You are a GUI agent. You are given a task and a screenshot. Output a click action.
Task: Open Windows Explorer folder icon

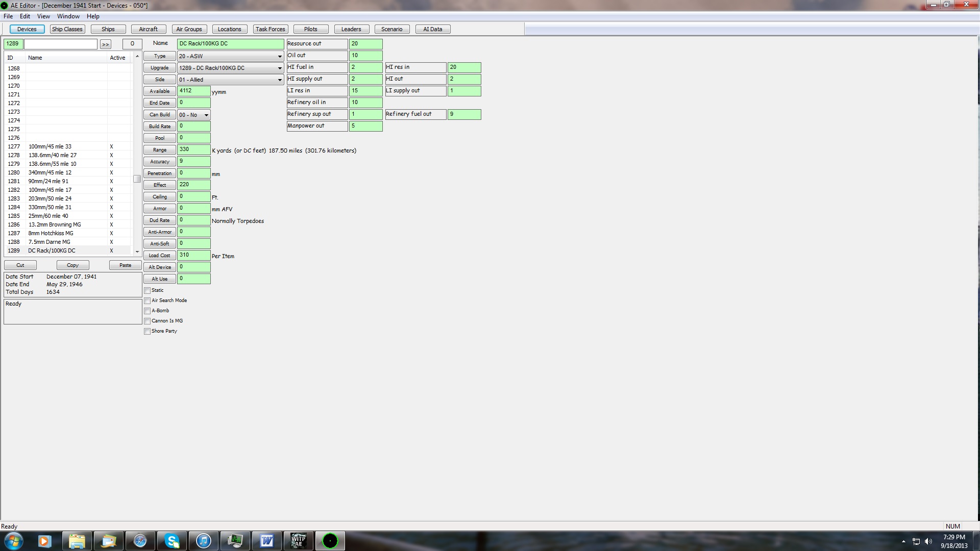pyautogui.click(x=77, y=541)
